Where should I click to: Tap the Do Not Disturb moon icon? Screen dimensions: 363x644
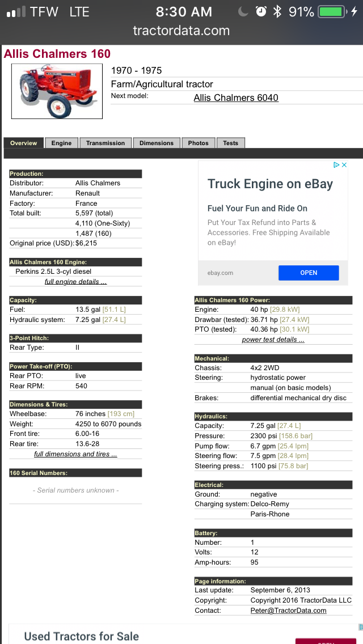[244, 11]
